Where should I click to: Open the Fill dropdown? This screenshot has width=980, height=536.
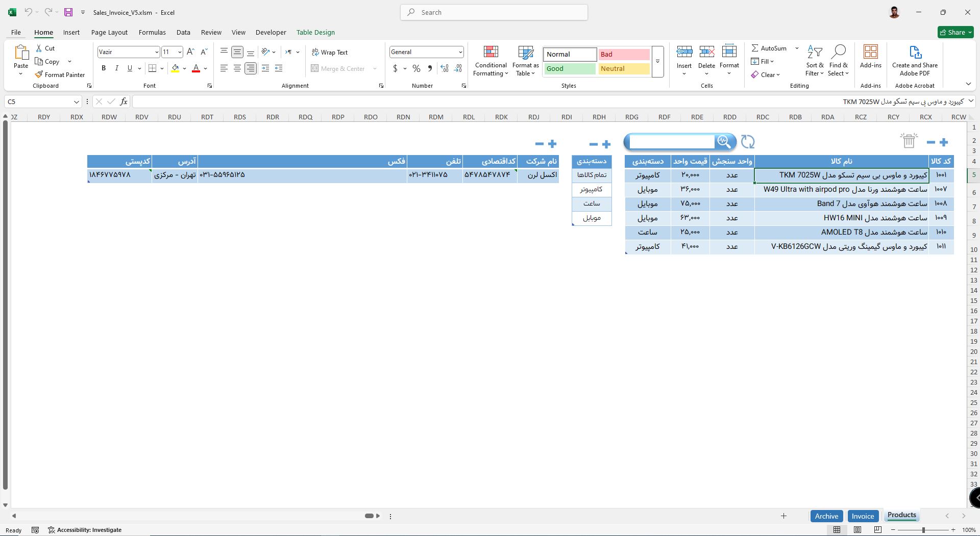pos(763,61)
